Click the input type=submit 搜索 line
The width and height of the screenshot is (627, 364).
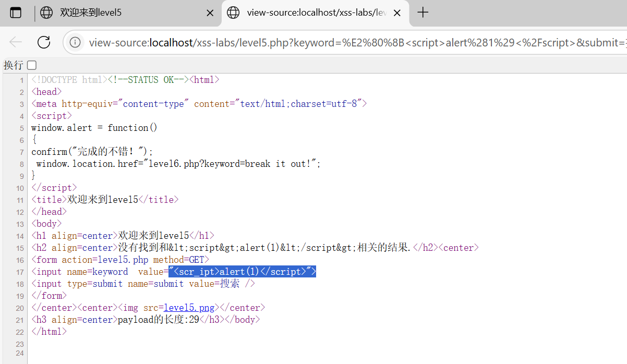point(143,284)
